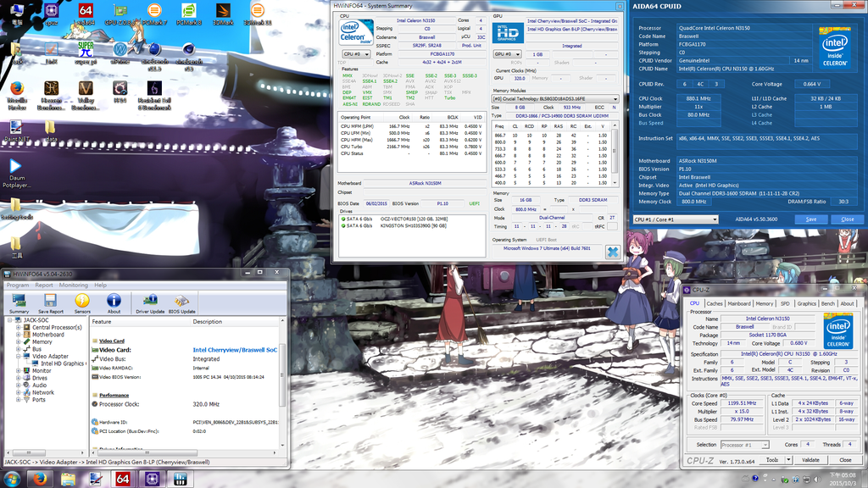Switch to HWiNFO64 in the taskbar
This screenshot has width=868, height=488.
[x=180, y=479]
